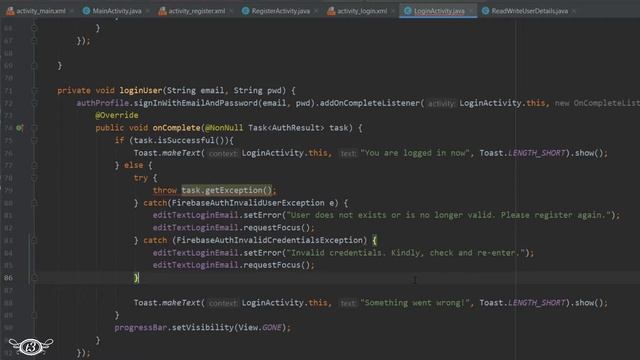Open the MainActivity.java tab

tap(113, 11)
